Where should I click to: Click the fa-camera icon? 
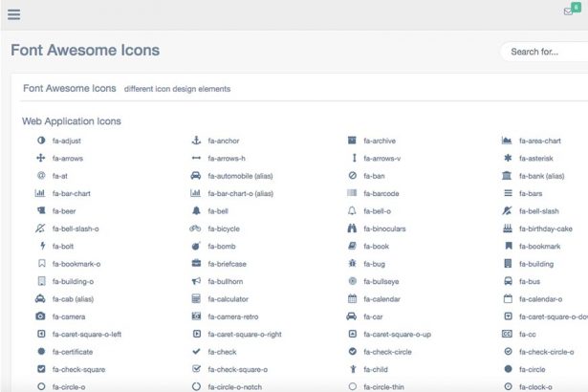click(41, 316)
